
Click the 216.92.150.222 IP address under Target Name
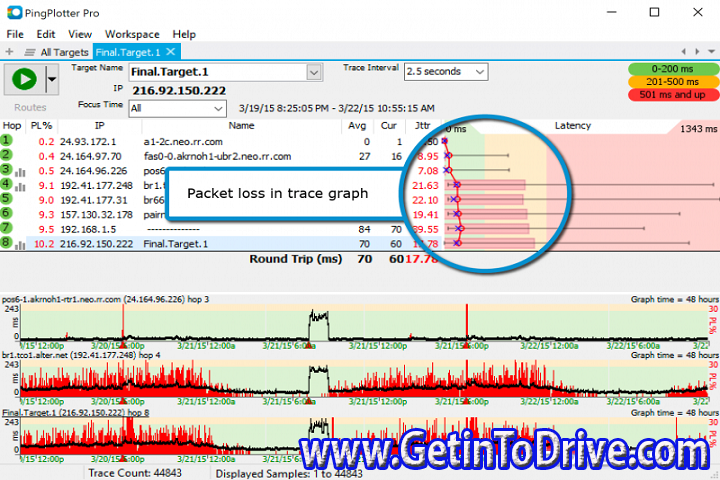[x=179, y=91]
